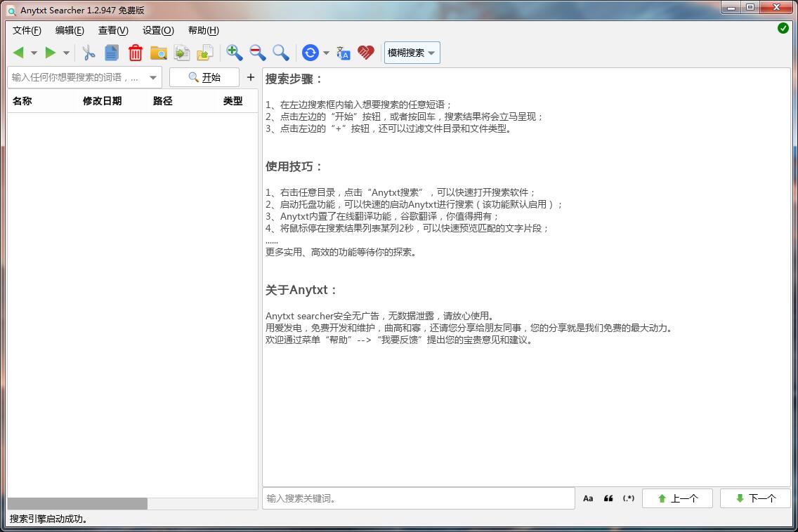Expand the dropdown arrow beside the refresh icon
This screenshot has width=798, height=532.
click(x=326, y=53)
